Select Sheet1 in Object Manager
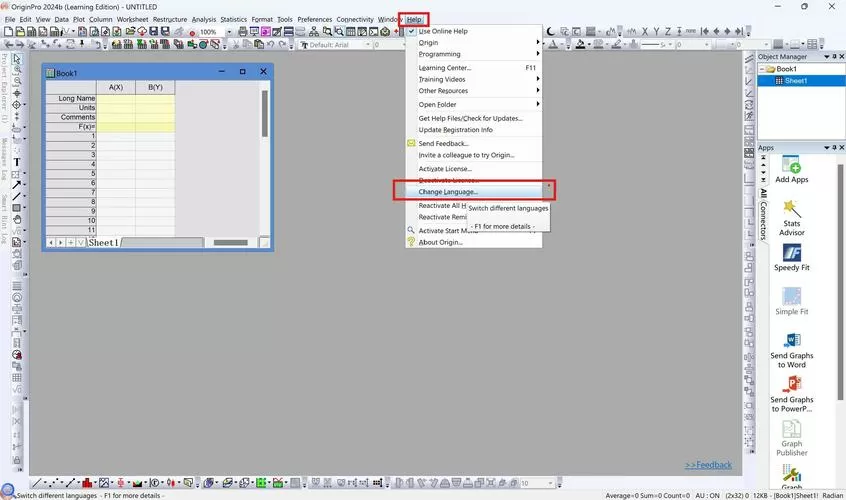846x500 pixels. coord(796,81)
